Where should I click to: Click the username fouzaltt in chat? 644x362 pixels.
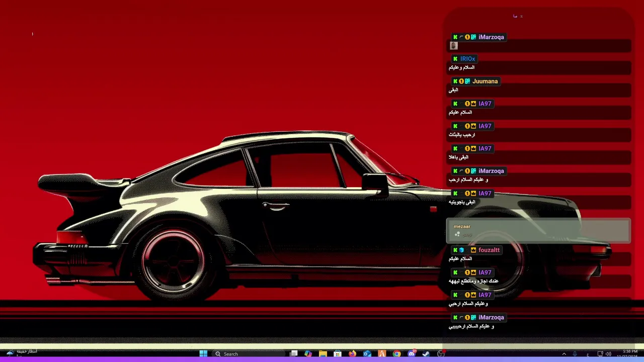(x=489, y=250)
